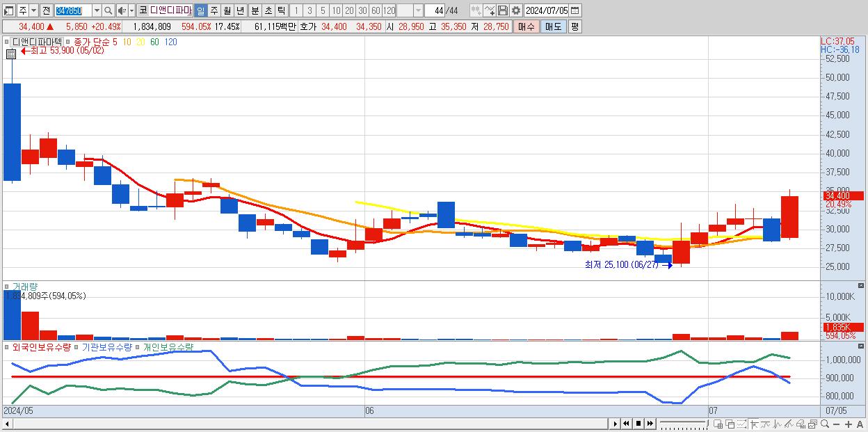The image size is (868, 432).
Task: Select 년 yearly period tab
Action: (240, 10)
